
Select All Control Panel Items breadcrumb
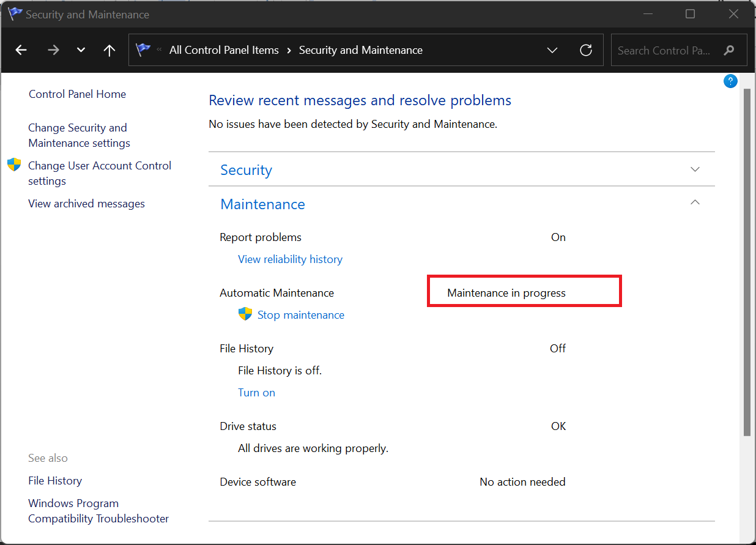pyautogui.click(x=224, y=50)
